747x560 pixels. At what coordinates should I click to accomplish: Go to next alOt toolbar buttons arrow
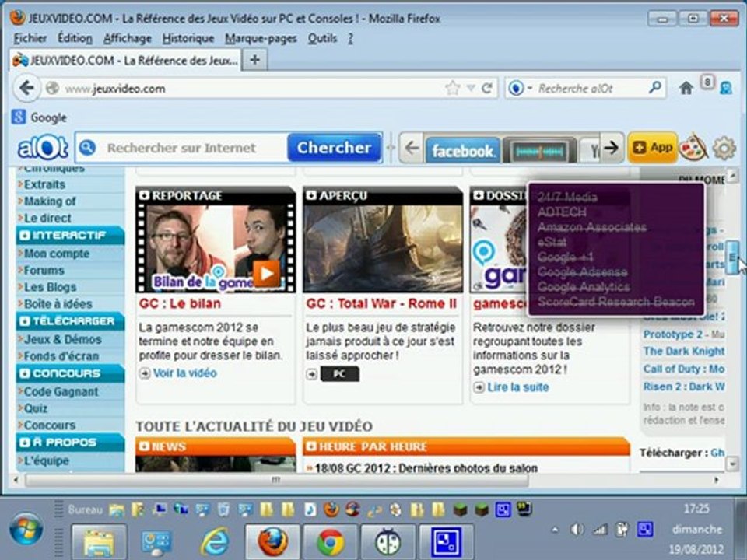tap(612, 148)
